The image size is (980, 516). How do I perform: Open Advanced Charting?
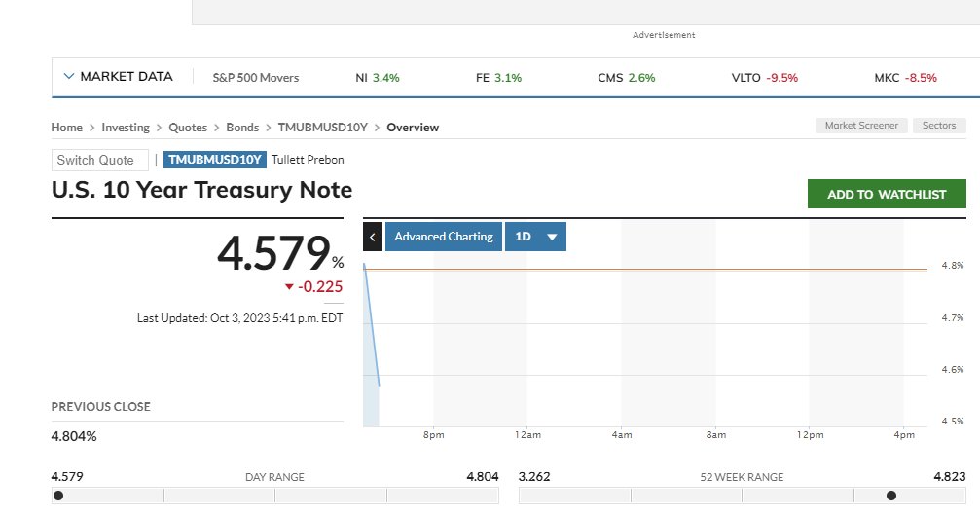click(x=444, y=237)
